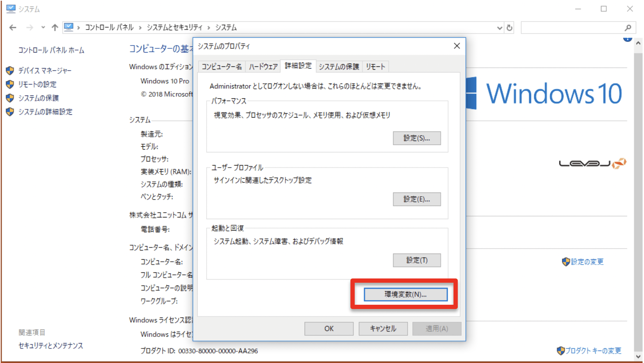Click the 電話番号: label
This screenshot has width=644, height=363.
point(155,229)
